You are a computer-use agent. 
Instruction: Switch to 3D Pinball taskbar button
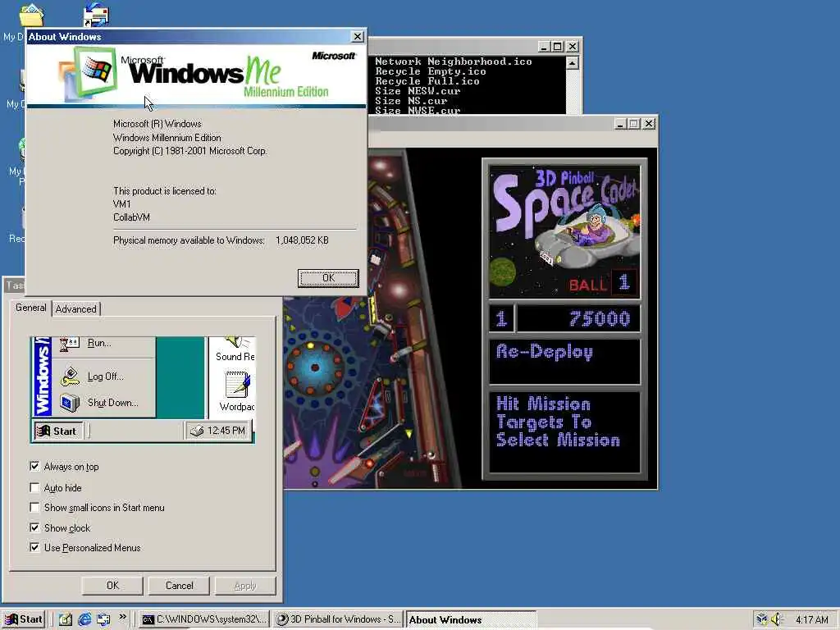[x=339, y=620]
